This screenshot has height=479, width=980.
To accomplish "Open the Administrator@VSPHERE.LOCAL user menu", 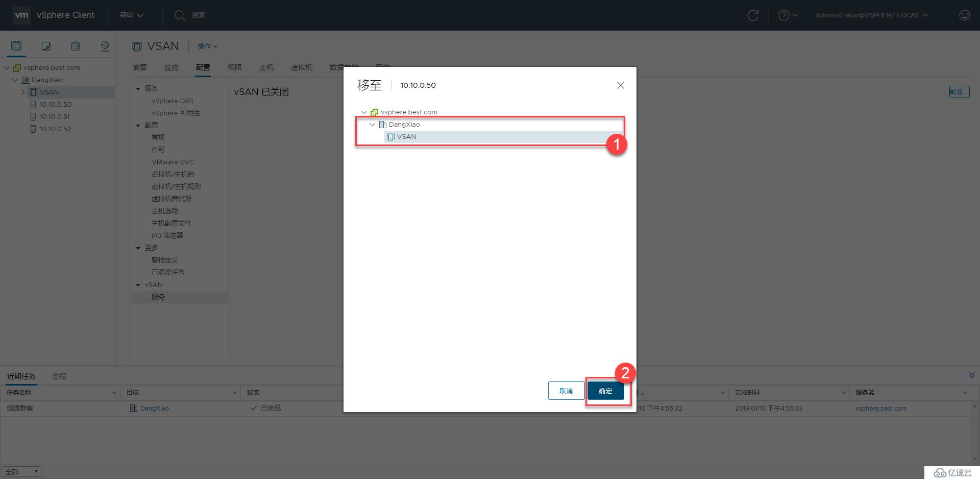I will [872, 15].
